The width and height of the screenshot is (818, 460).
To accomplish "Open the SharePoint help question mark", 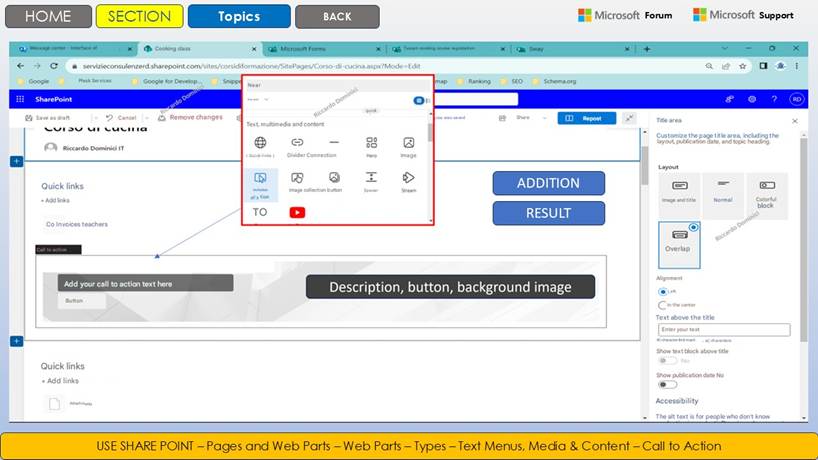I will (774, 99).
